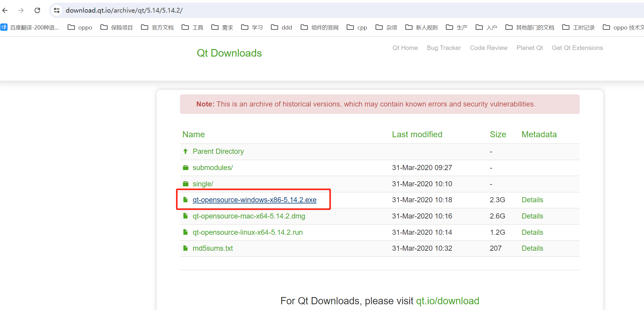Click file icon beside windows-x86 exe
This screenshot has width=644, height=310.
[x=186, y=200]
